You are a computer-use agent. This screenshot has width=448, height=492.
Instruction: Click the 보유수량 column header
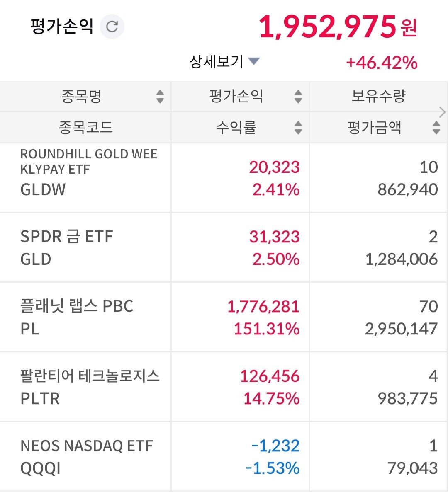378,97
